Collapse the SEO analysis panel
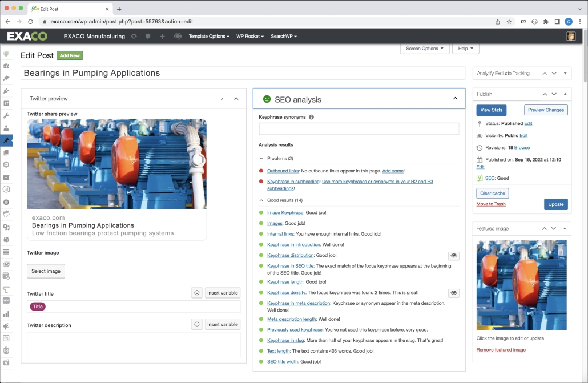588x383 pixels. (455, 99)
